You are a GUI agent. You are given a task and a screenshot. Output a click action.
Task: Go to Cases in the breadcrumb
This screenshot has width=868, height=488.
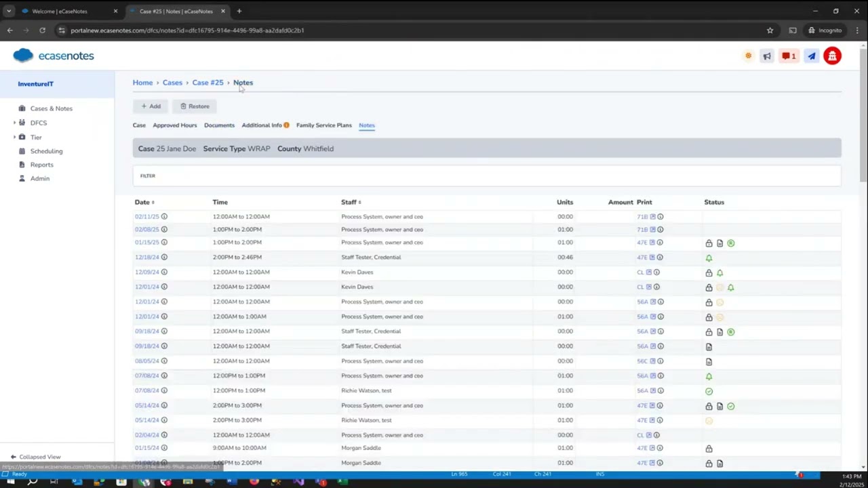(172, 83)
